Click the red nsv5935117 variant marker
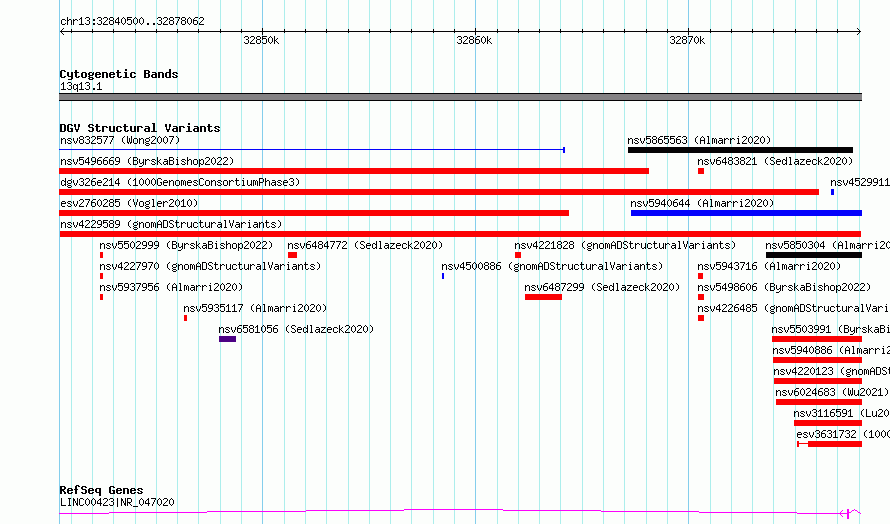 (186, 318)
